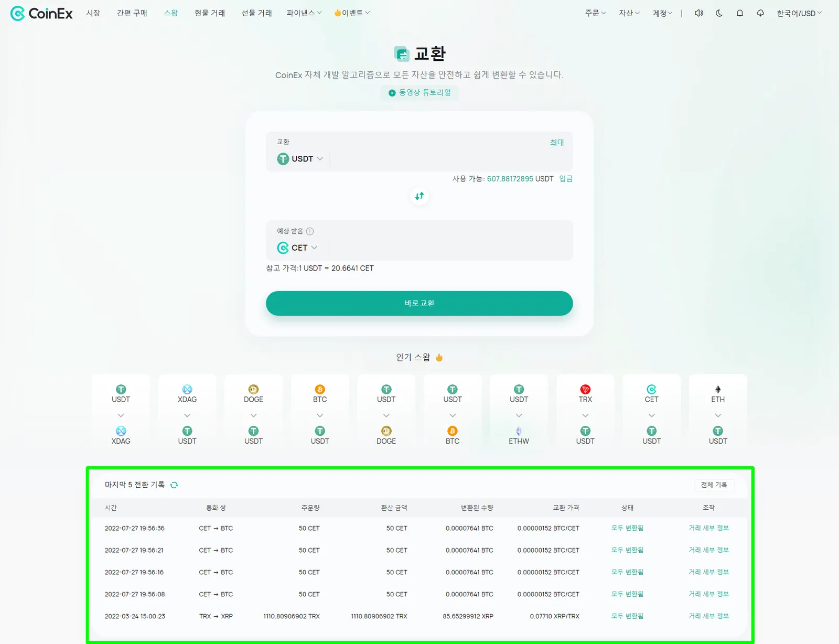
Task: Click the 교환 가격 column header
Action: pos(566,508)
